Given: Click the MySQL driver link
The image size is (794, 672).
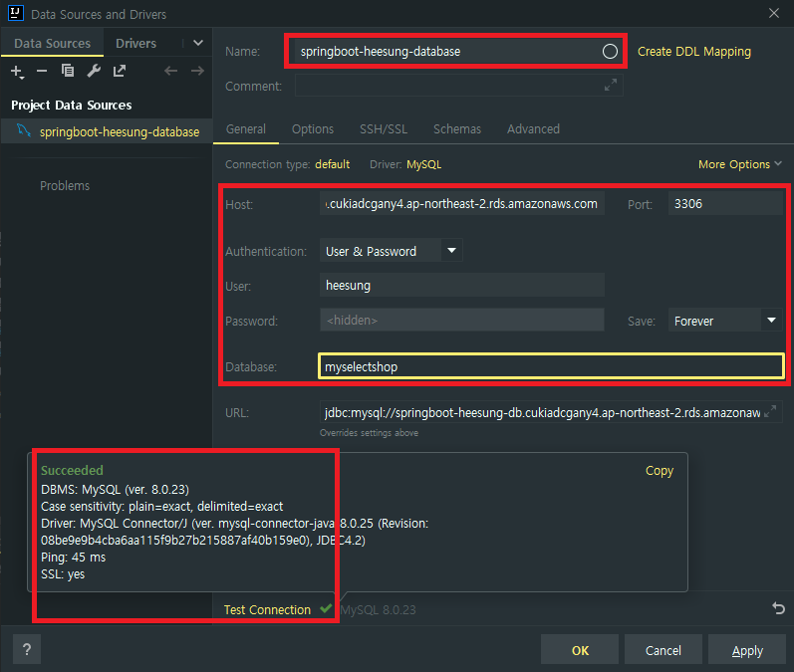Looking at the screenshot, I should [x=423, y=164].
